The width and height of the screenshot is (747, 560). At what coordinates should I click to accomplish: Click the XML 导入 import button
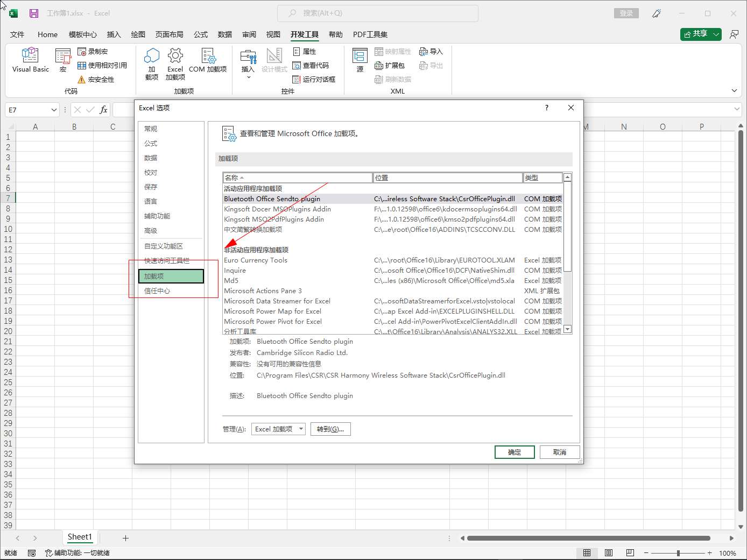431,52
